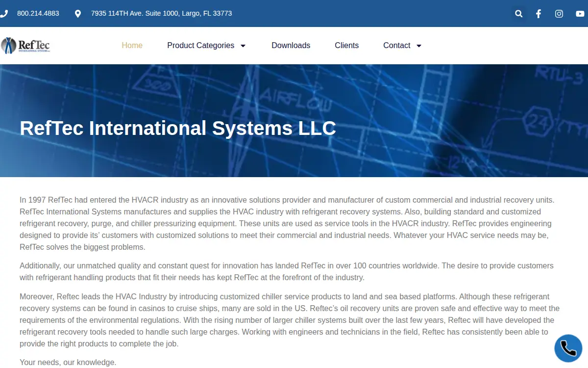Click the paragraph starting "Additionally, our unmatched quality"
This screenshot has width=588, height=368.
coord(287,272)
